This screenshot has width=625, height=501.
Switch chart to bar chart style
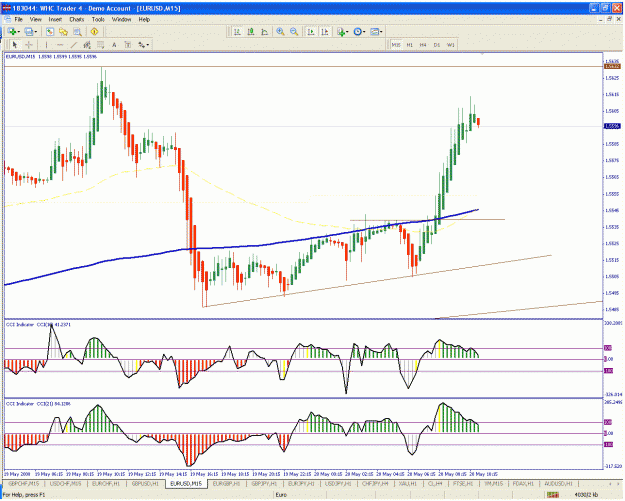238,31
